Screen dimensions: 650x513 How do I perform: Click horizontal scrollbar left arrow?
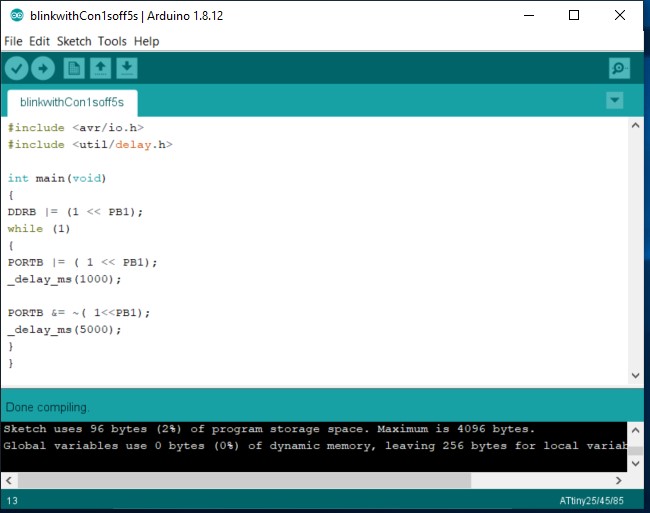click(x=9, y=481)
